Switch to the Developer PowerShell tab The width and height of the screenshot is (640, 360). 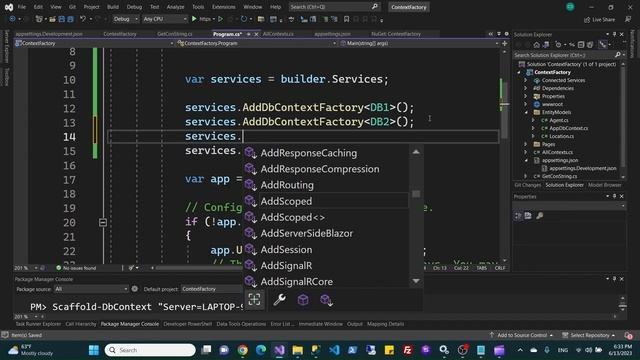(x=187, y=324)
